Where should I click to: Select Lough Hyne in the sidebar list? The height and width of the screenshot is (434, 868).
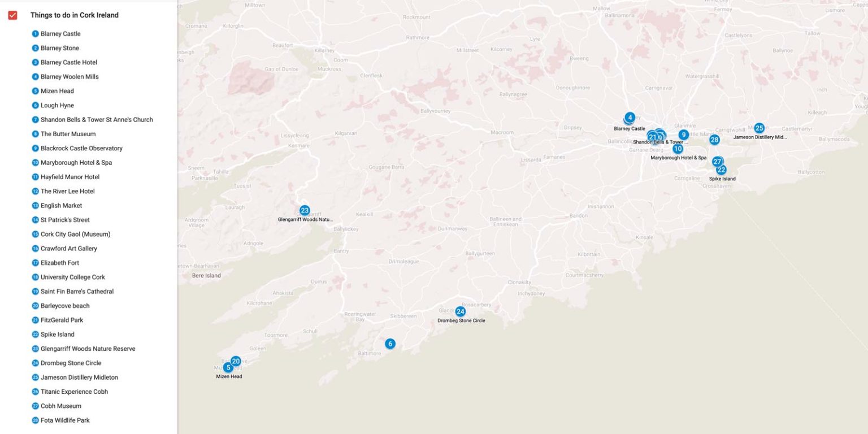pos(57,106)
